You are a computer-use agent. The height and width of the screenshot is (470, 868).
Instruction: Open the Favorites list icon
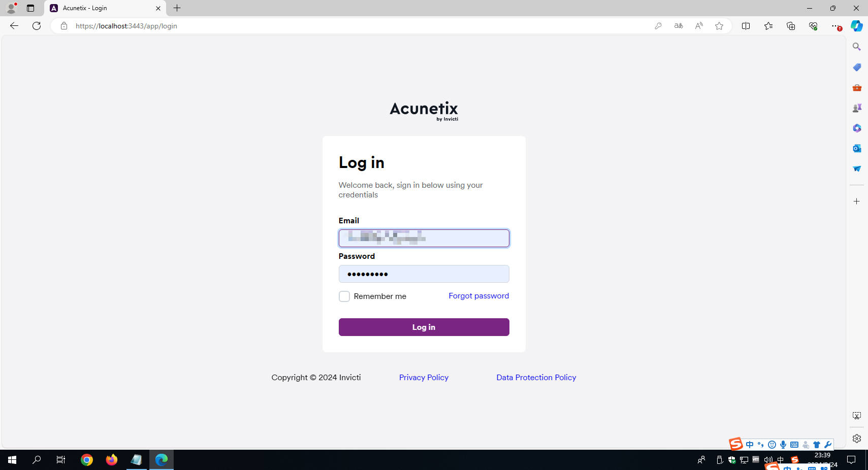tap(768, 26)
